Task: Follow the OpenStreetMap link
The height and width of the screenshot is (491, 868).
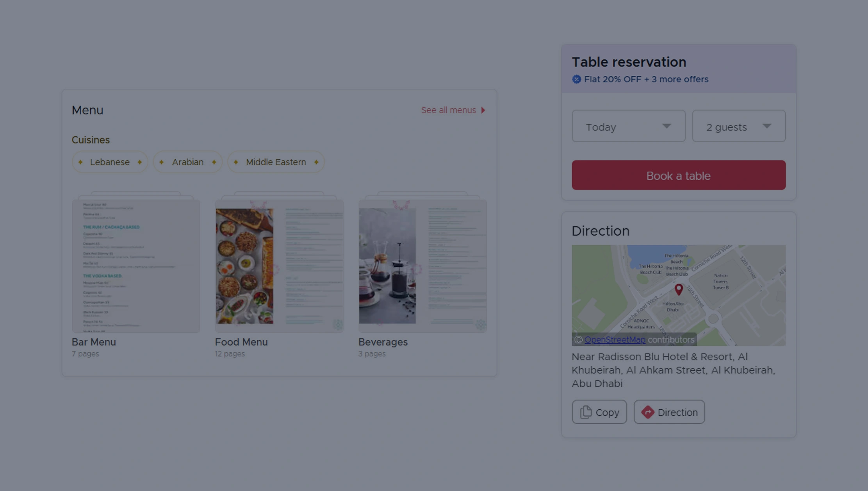Action: point(615,339)
